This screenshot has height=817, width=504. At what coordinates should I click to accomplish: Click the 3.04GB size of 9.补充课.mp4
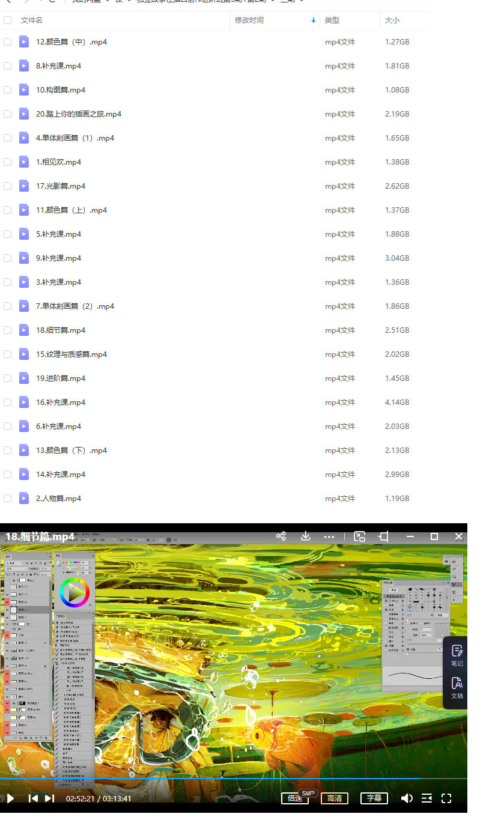[397, 258]
